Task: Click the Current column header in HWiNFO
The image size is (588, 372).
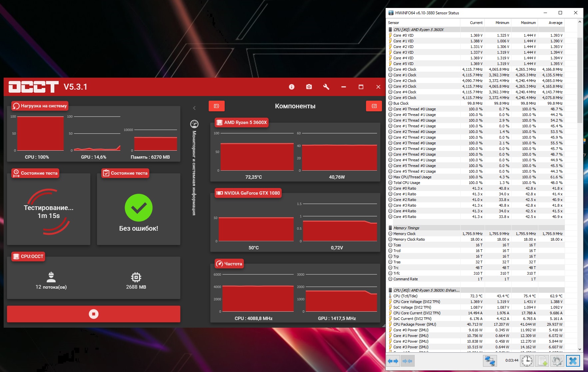Action: click(472, 23)
